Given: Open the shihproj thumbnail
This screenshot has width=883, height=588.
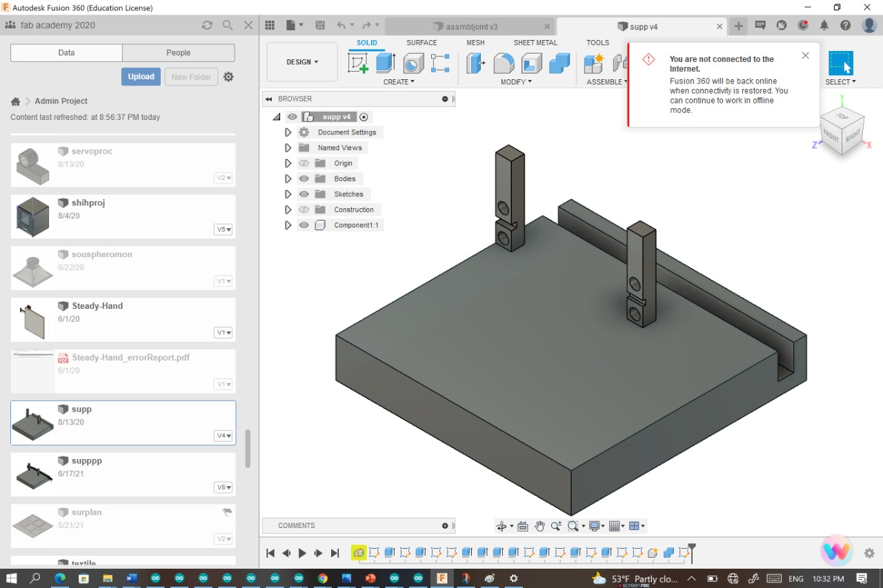Looking at the screenshot, I should pos(32,216).
